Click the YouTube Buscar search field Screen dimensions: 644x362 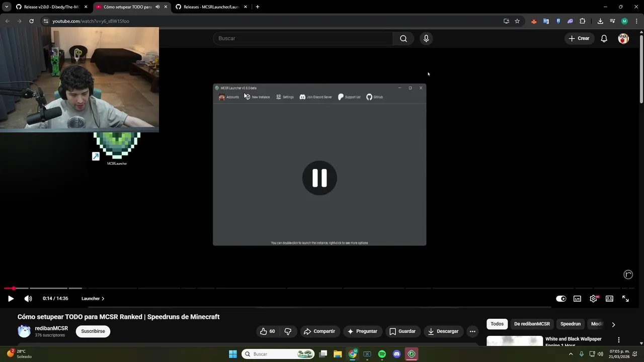[x=303, y=38]
